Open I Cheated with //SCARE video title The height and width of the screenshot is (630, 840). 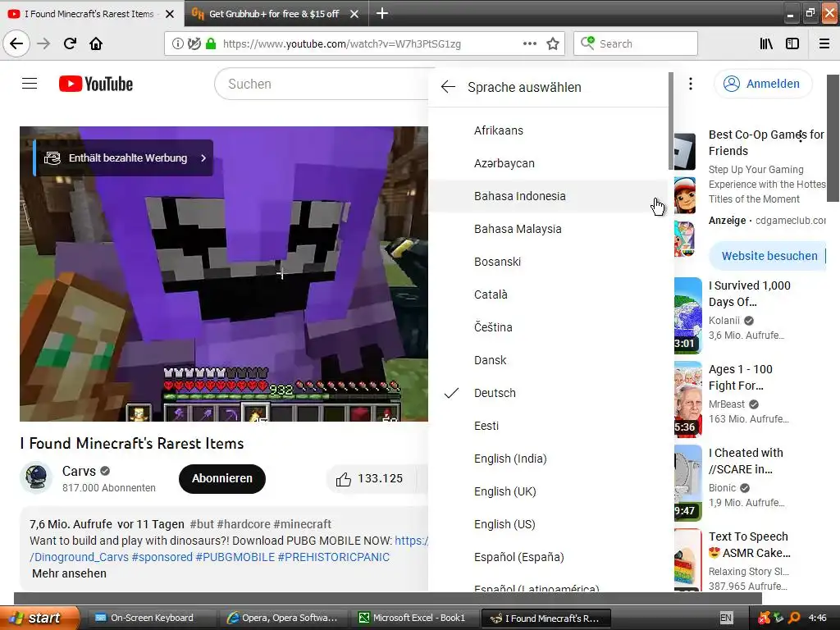pyautogui.click(x=746, y=461)
